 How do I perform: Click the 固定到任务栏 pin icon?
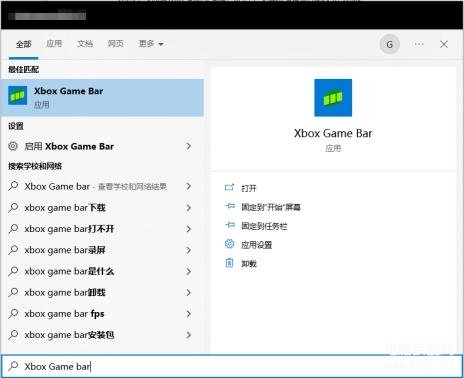230,225
